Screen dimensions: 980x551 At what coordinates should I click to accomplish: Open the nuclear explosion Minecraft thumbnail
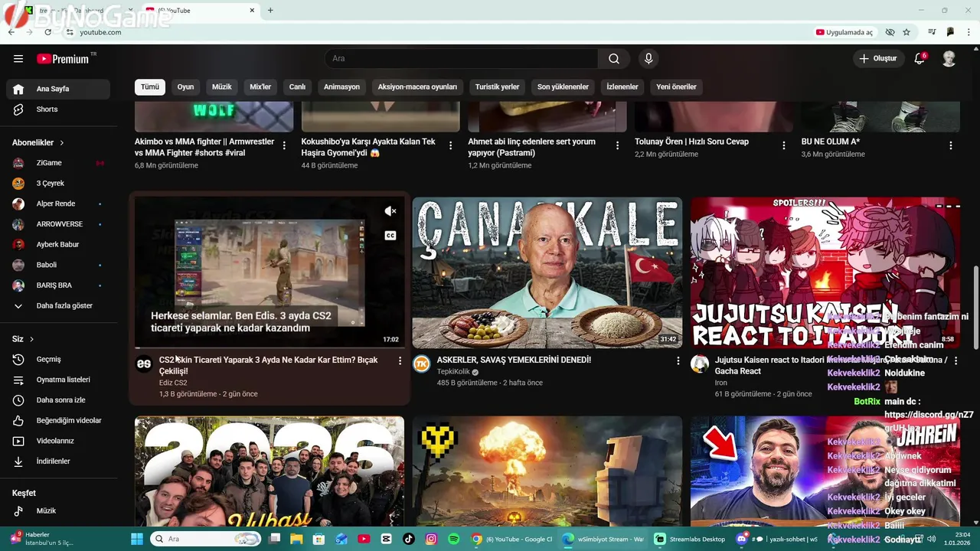coord(547,471)
